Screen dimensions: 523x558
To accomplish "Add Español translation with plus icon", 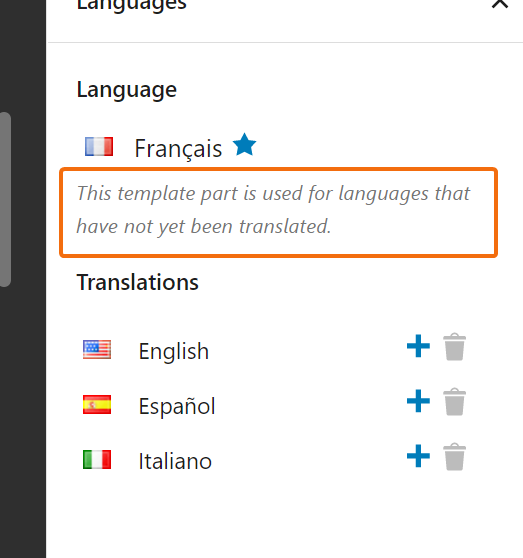I will point(418,401).
